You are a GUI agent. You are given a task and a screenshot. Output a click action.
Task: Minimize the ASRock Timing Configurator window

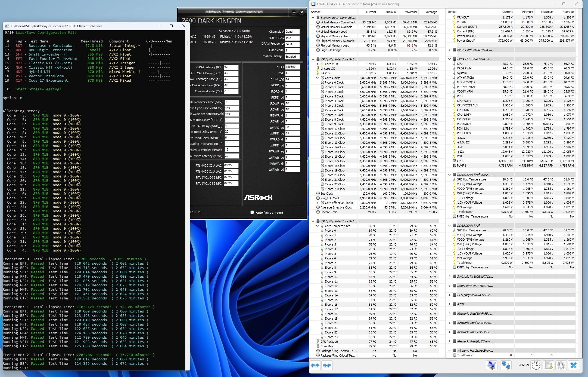(x=294, y=12)
